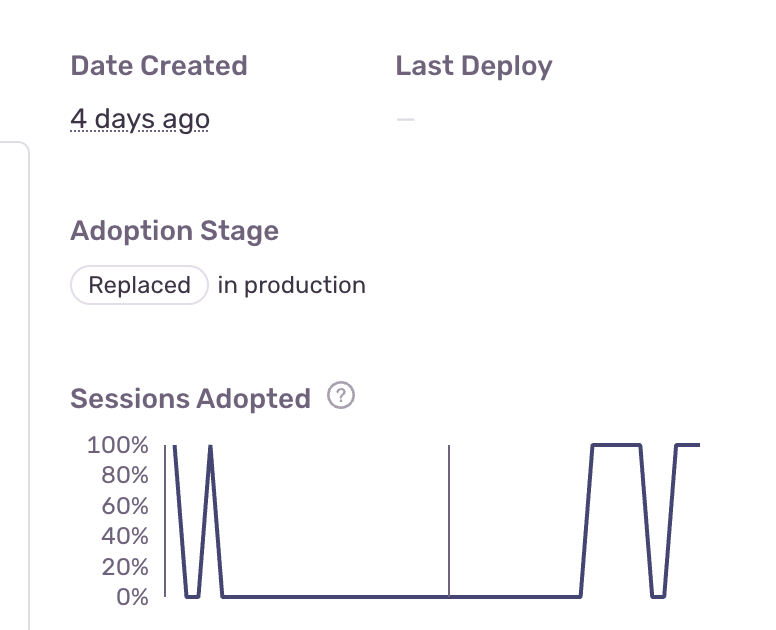Click the 40% y-axis label

(124, 536)
